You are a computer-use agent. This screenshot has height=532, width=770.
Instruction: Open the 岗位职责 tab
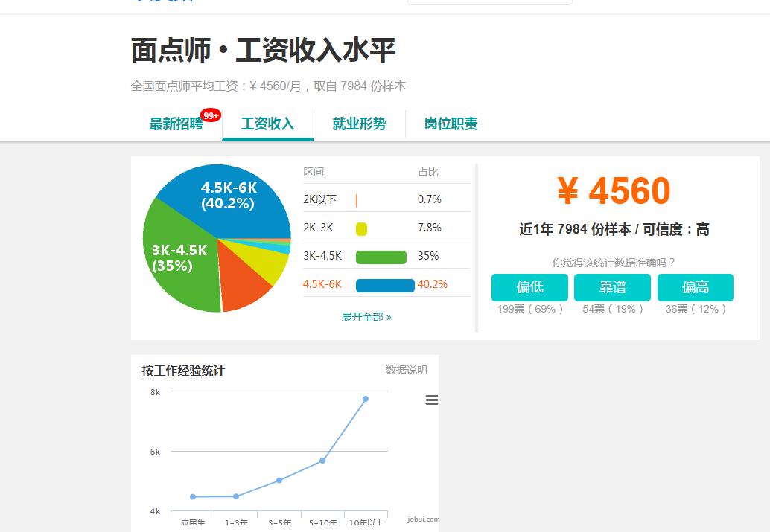tap(449, 124)
